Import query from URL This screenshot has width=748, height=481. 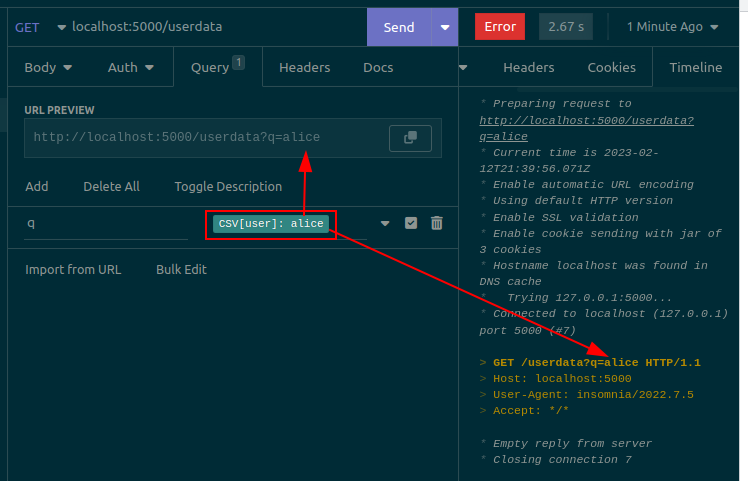(x=73, y=270)
